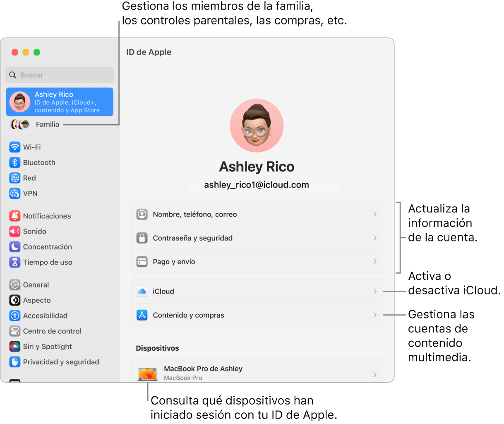This screenshot has width=504, height=424.
Task: Click inside the Buscar search field
Action: (x=59, y=75)
